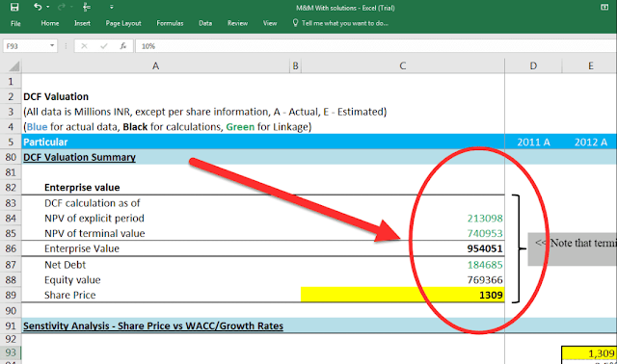The width and height of the screenshot is (617, 364).
Task: Click the Save icon in quick access toolbar
Action: [x=14, y=7]
